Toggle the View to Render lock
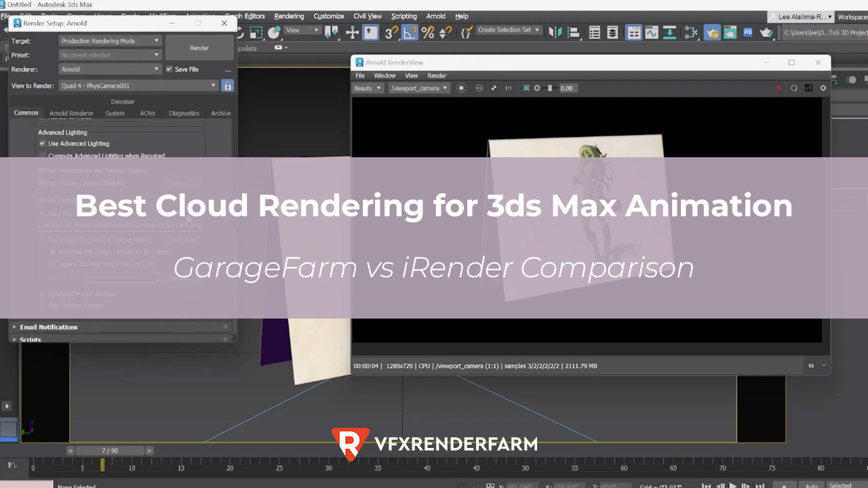This screenshot has height=488, width=868. click(x=228, y=85)
